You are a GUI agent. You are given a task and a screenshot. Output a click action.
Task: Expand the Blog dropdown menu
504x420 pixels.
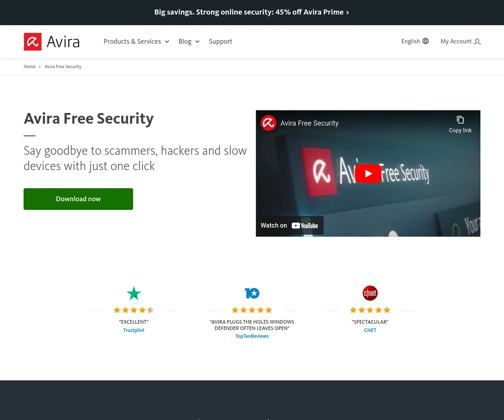(189, 42)
